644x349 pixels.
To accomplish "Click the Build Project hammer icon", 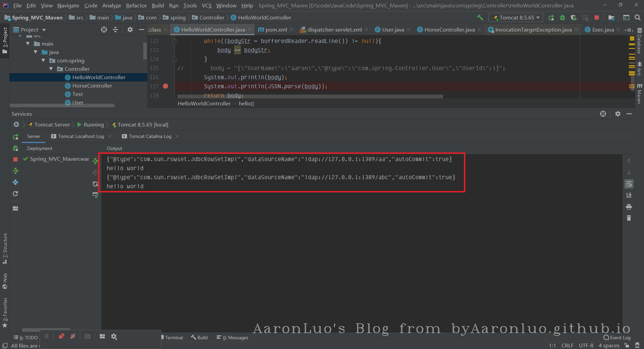I will (x=480, y=17).
